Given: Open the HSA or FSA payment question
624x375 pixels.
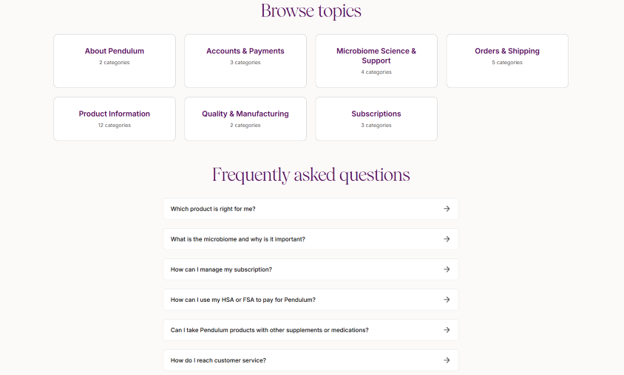Looking at the screenshot, I should (x=311, y=300).
